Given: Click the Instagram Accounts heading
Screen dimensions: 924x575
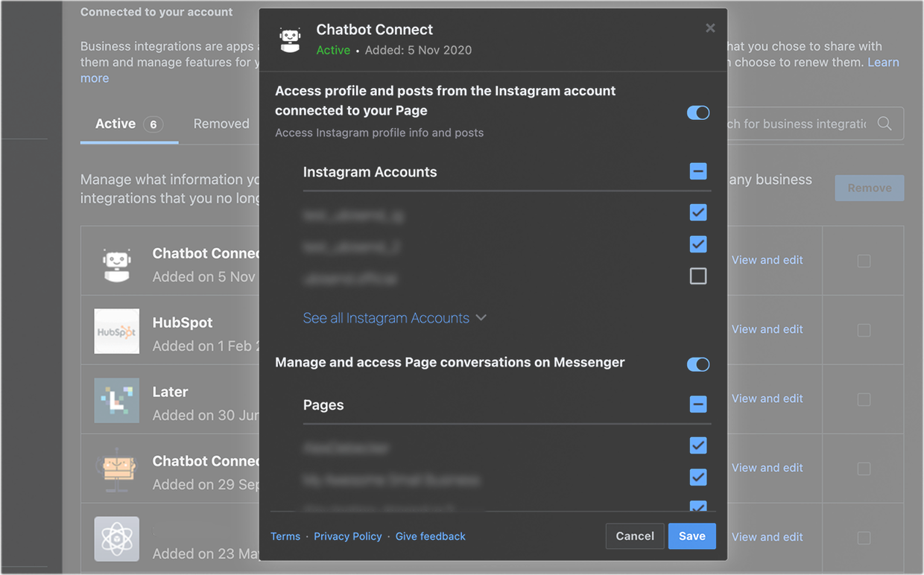Looking at the screenshot, I should [x=370, y=172].
